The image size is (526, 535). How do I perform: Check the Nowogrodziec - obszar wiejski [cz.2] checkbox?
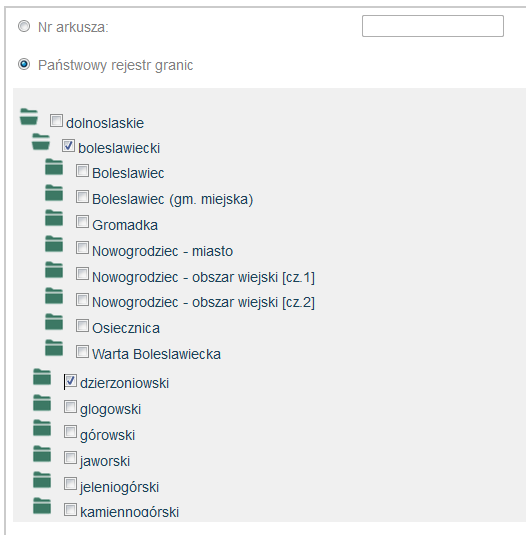tap(82, 300)
